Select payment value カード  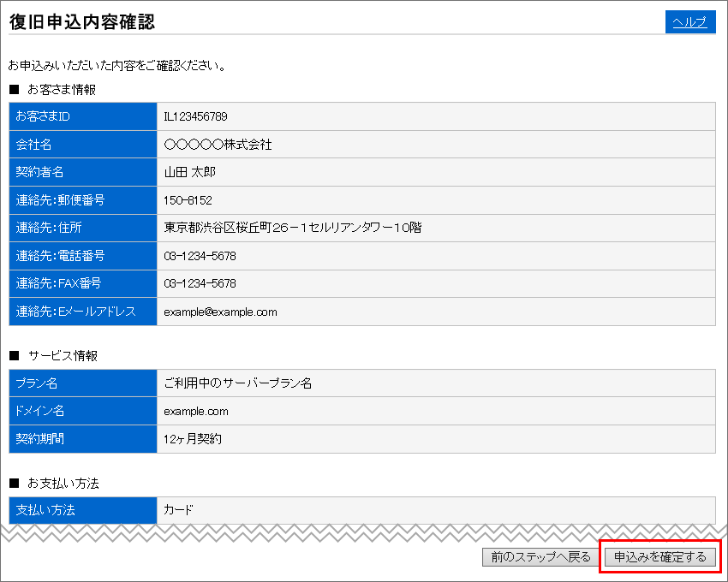(x=178, y=510)
